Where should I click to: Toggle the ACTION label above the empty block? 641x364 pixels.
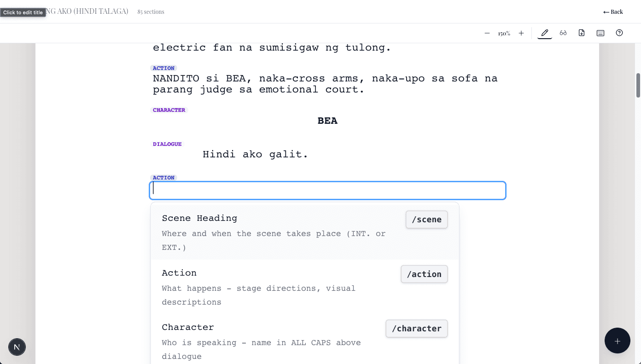(x=163, y=177)
